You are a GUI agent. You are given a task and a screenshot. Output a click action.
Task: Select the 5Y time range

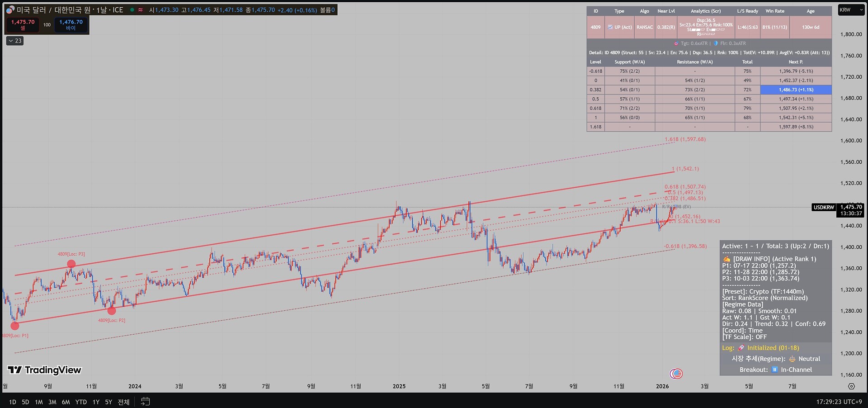(x=108, y=402)
